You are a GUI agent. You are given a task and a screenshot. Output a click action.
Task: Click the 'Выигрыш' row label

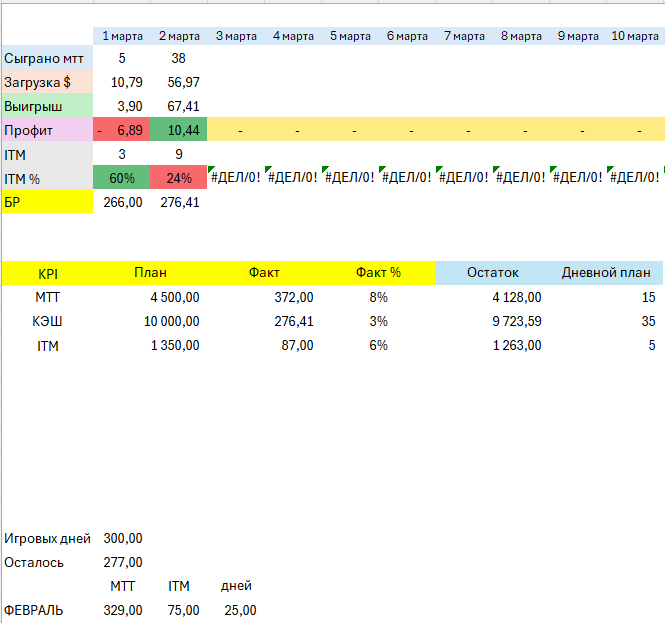[x=48, y=106]
